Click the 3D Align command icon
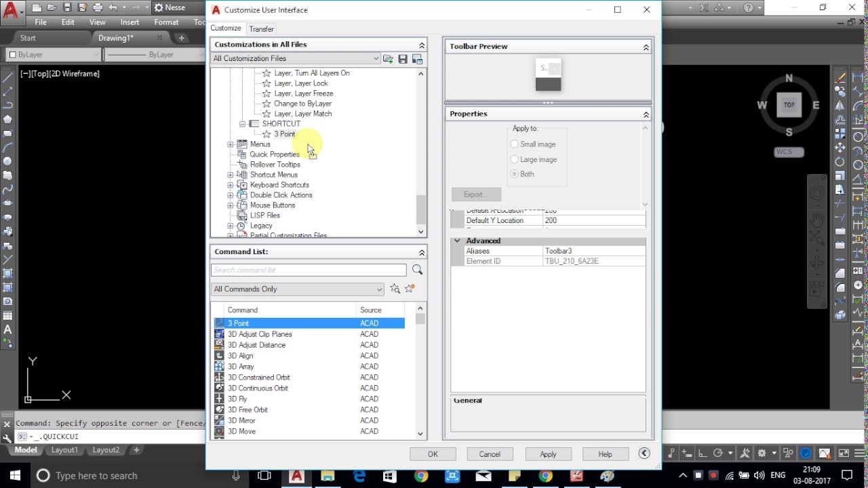This screenshot has height=488, width=868. point(219,356)
